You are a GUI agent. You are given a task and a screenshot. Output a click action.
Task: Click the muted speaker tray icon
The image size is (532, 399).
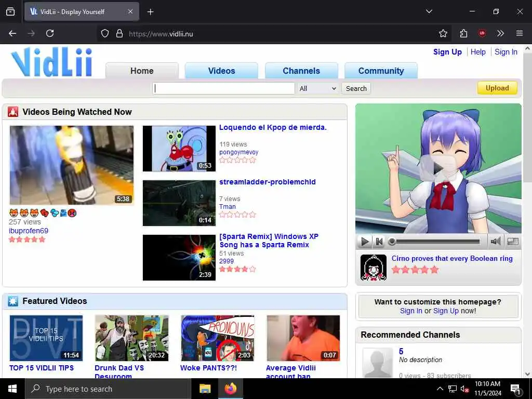pos(464,389)
